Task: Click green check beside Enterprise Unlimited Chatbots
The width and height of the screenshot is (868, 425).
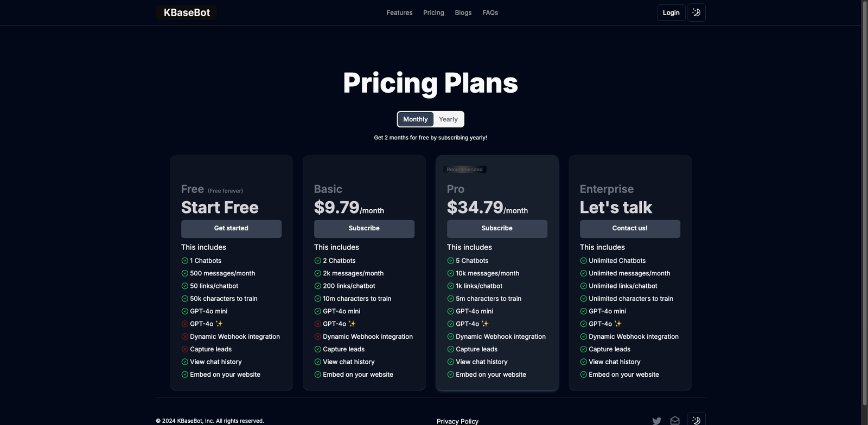Action: pyautogui.click(x=583, y=261)
